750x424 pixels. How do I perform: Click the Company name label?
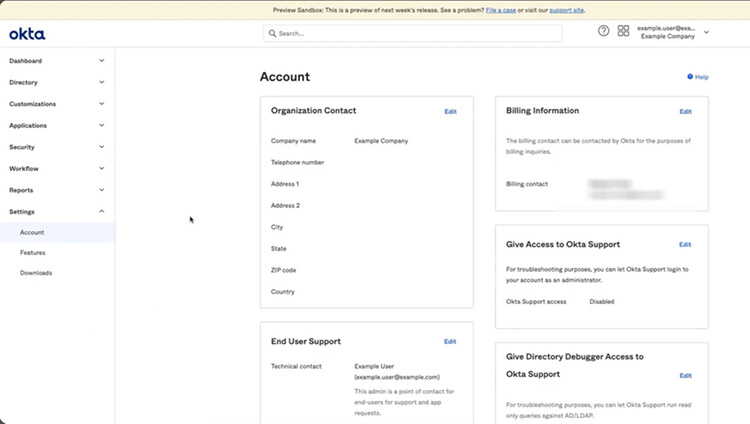(293, 141)
